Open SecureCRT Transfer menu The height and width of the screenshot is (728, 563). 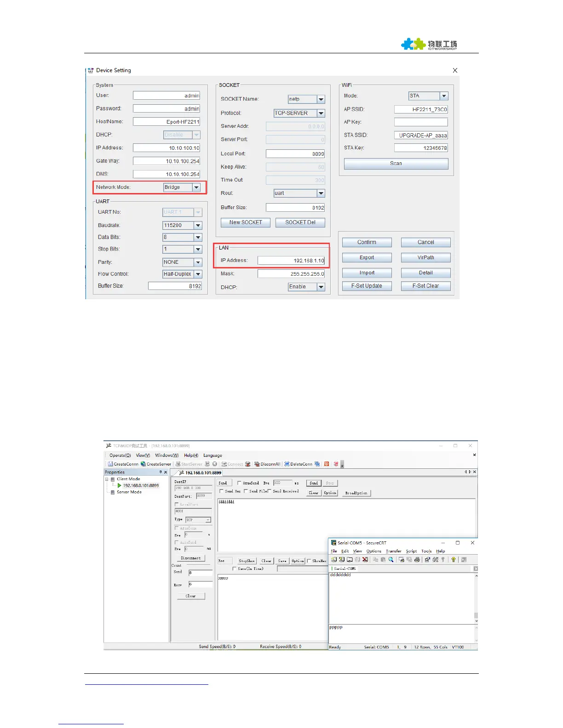point(393,551)
